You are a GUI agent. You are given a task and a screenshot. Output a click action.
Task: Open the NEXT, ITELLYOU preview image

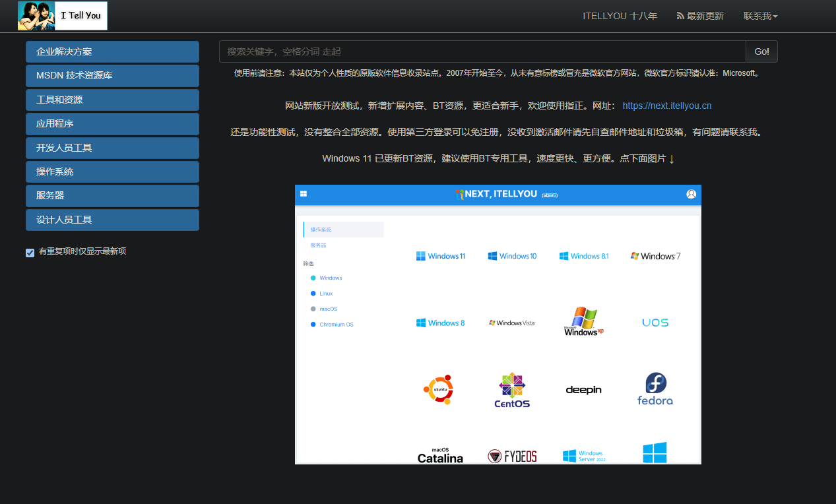(498, 325)
